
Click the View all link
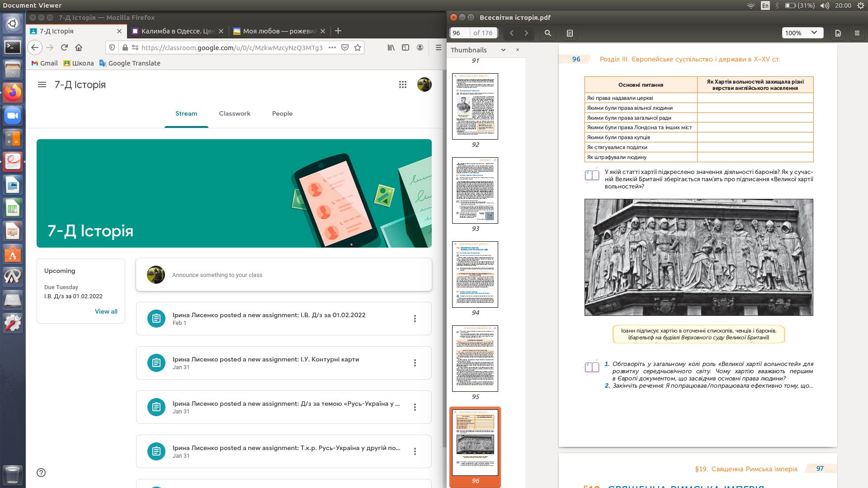[106, 311]
